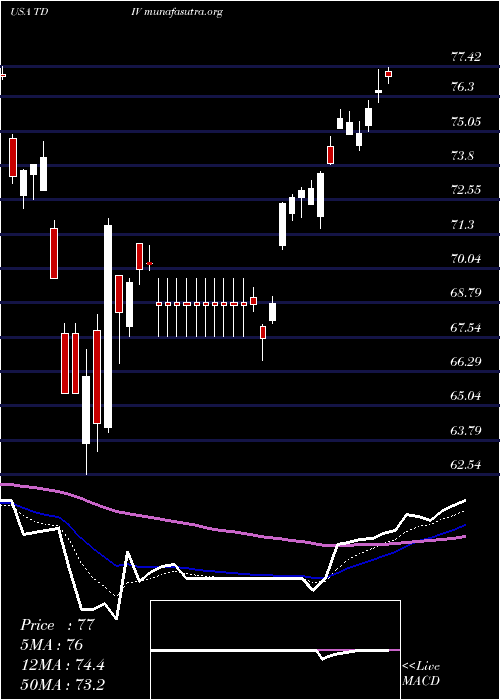Click the <<Live MACD label

421,674
